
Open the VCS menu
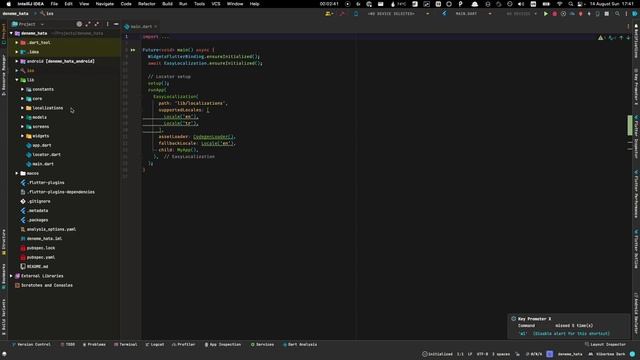coord(216,4)
